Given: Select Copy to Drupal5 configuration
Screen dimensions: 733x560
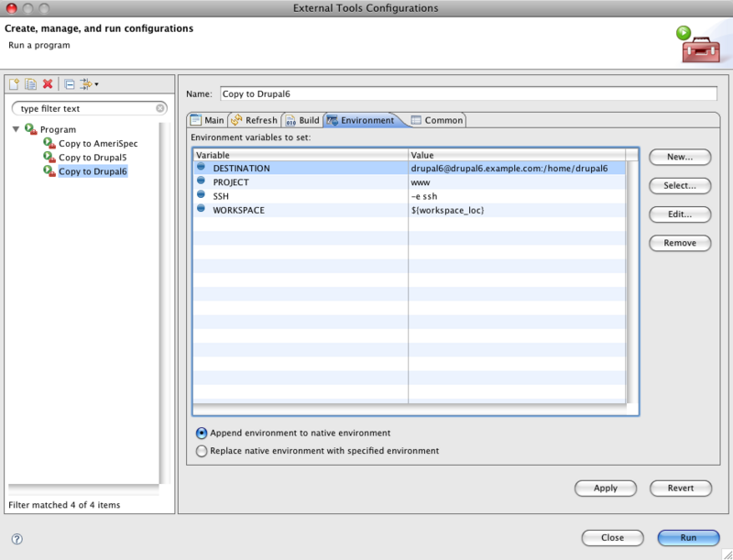Looking at the screenshot, I should coord(92,158).
